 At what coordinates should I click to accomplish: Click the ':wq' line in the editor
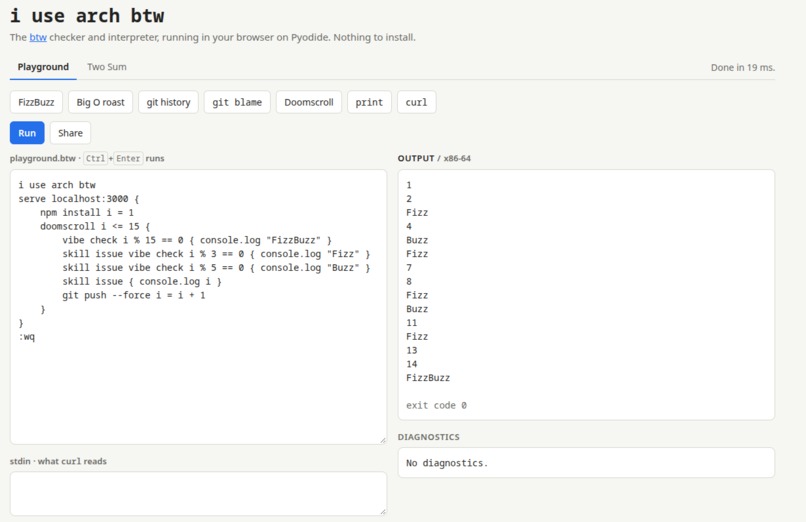27,337
